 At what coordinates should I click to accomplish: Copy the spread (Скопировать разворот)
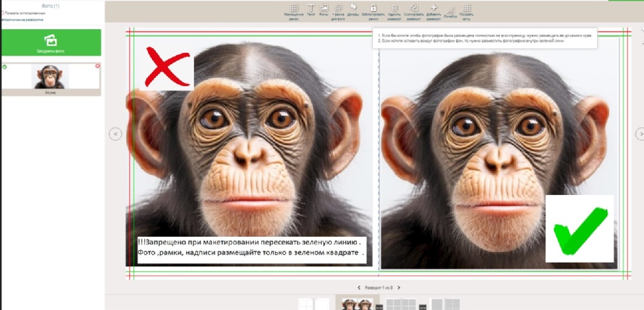pyautogui.click(x=414, y=9)
